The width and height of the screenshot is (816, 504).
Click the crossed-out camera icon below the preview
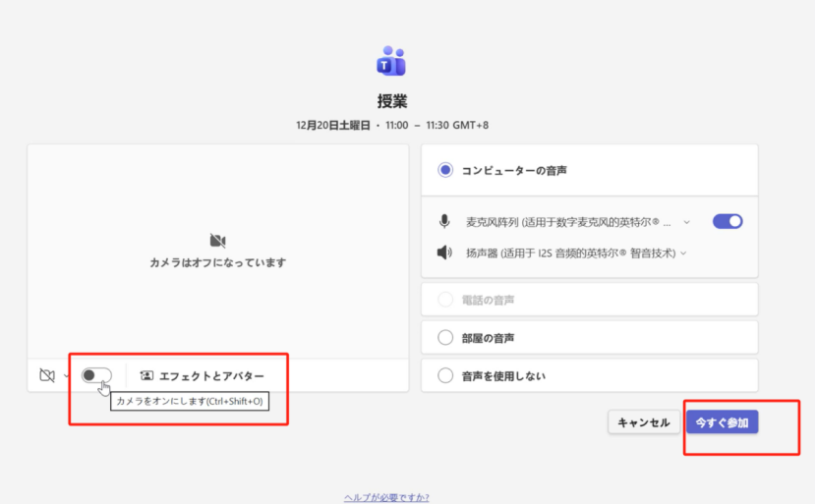(x=46, y=375)
